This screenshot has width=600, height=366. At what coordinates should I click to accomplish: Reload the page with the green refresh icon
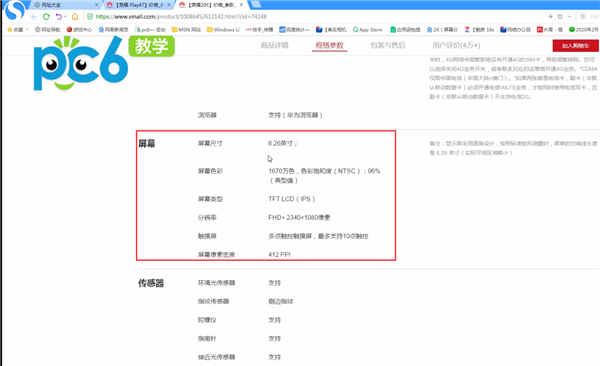click(46, 16)
